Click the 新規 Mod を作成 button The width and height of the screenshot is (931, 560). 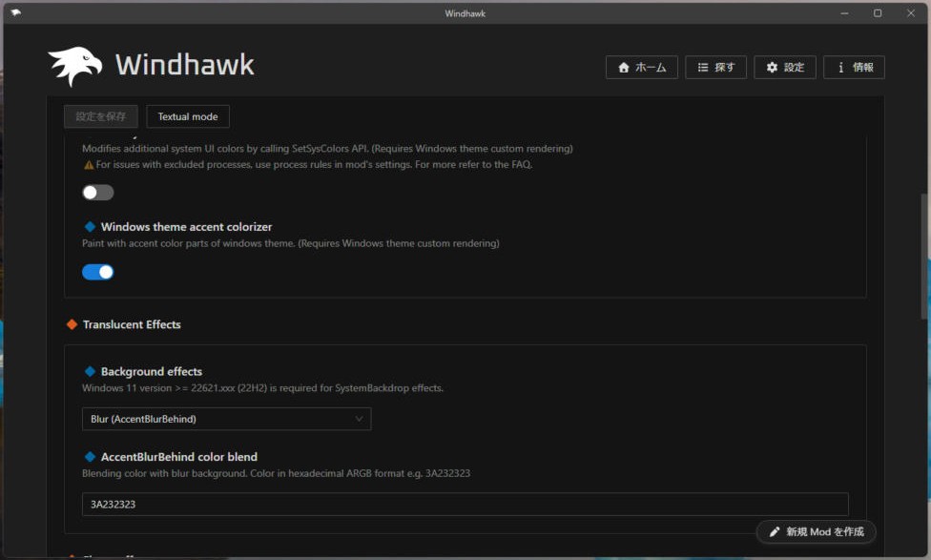click(816, 532)
